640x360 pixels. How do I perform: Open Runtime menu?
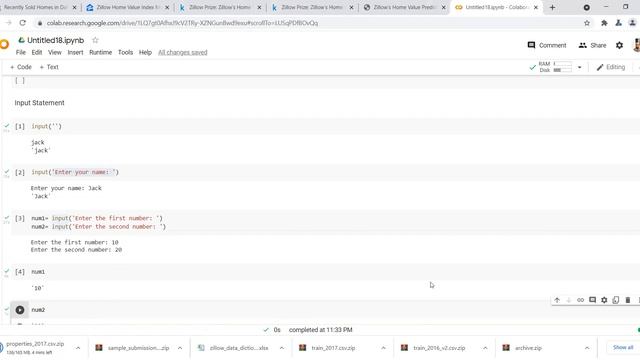(x=100, y=52)
